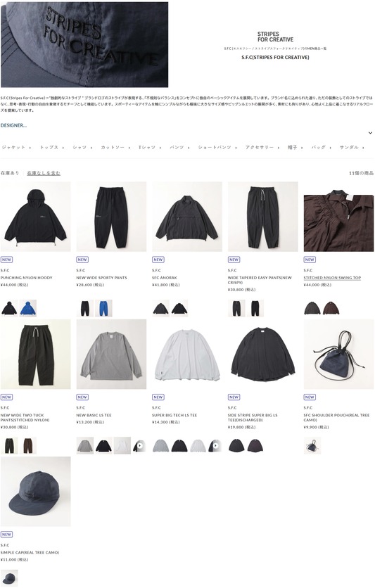This screenshot has height=588, width=375.
Task: Select the 在庫あり stock filter
Action: pyautogui.click(x=10, y=173)
